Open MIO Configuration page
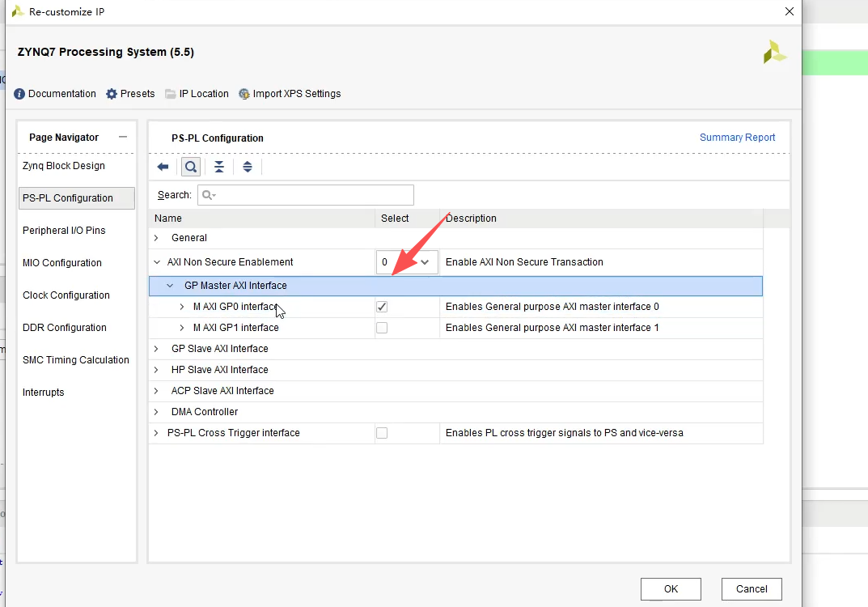 point(62,262)
